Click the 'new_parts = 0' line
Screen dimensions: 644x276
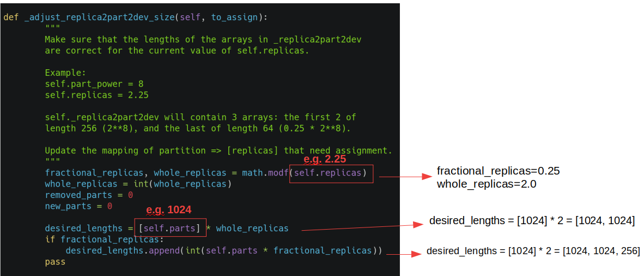click(x=78, y=206)
